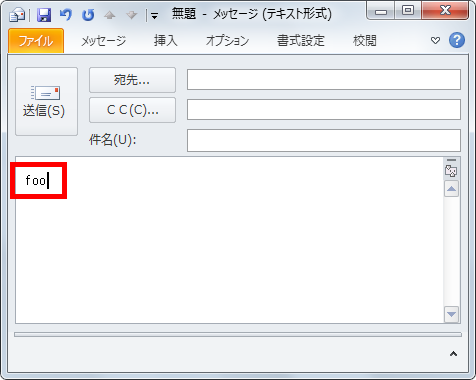Expand the ribbon with the chevron icon
The image size is (476, 380).
click(435, 41)
